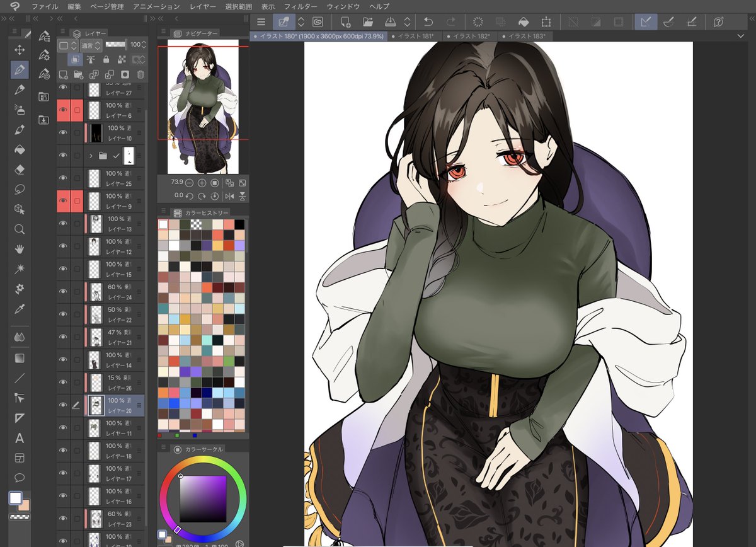This screenshot has height=547, width=756.
Task: Select the Zoom magnifier tool
Action: [x=20, y=229]
